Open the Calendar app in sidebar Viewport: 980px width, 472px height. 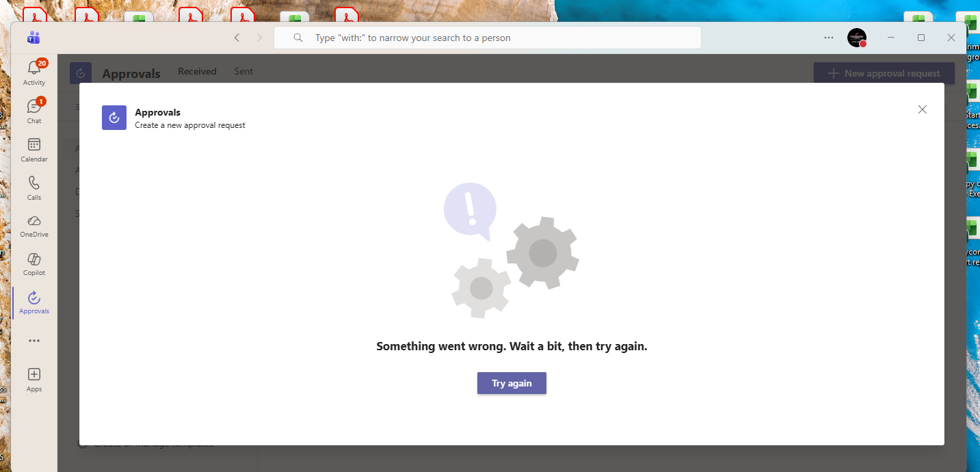34,149
